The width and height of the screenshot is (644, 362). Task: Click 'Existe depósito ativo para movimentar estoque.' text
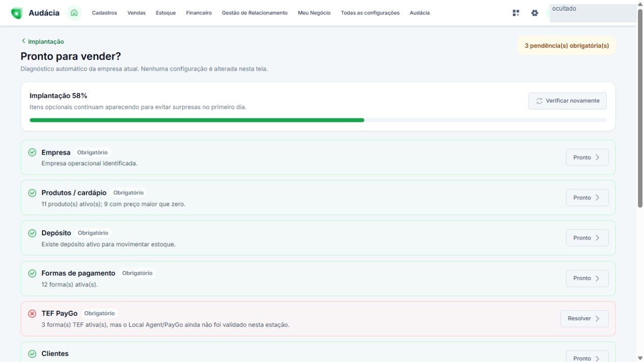108,244
